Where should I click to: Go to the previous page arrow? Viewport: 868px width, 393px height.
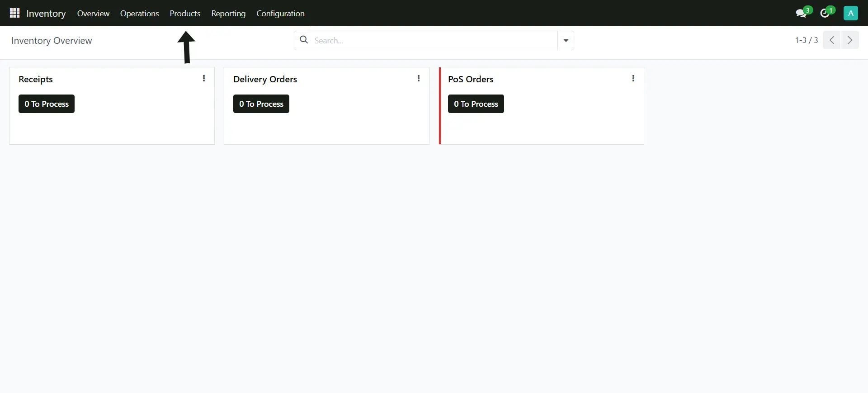click(832, 40)
